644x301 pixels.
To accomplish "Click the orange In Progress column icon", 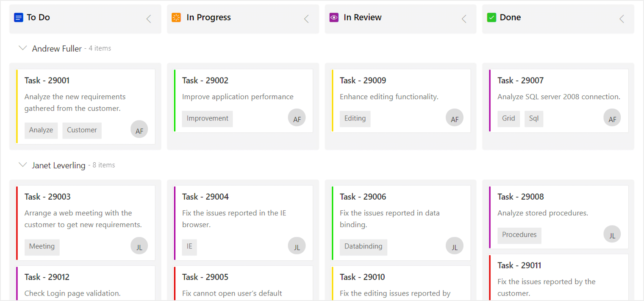I will tap(176, 17).
